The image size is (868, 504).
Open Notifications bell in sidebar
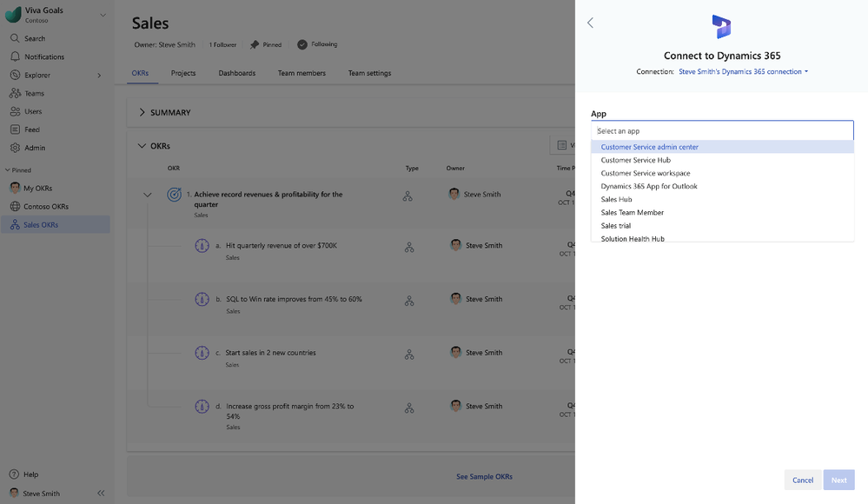coord(15,56)
